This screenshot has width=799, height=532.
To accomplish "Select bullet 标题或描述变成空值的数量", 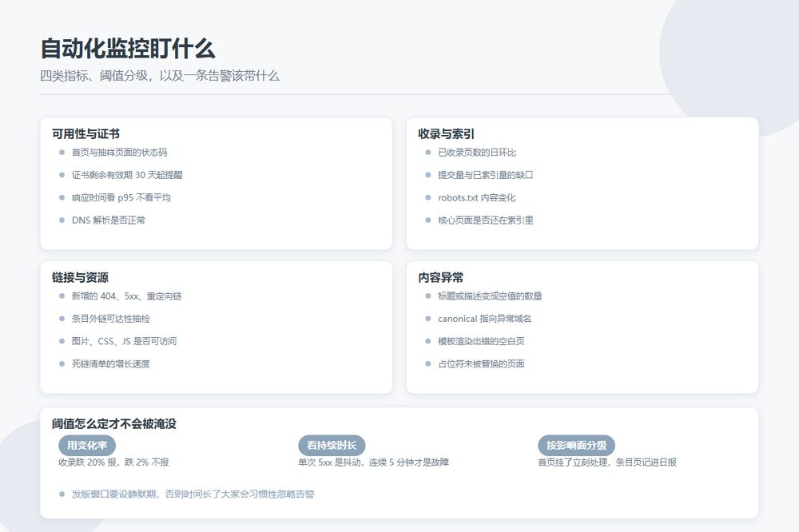I will point(491,296).
